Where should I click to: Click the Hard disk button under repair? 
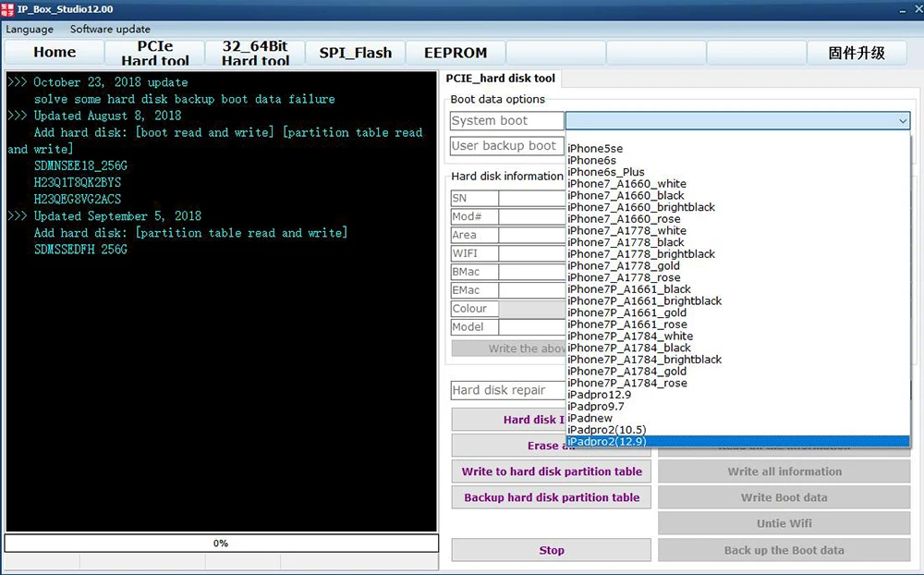pyautogui.click(x=508, y=420)
